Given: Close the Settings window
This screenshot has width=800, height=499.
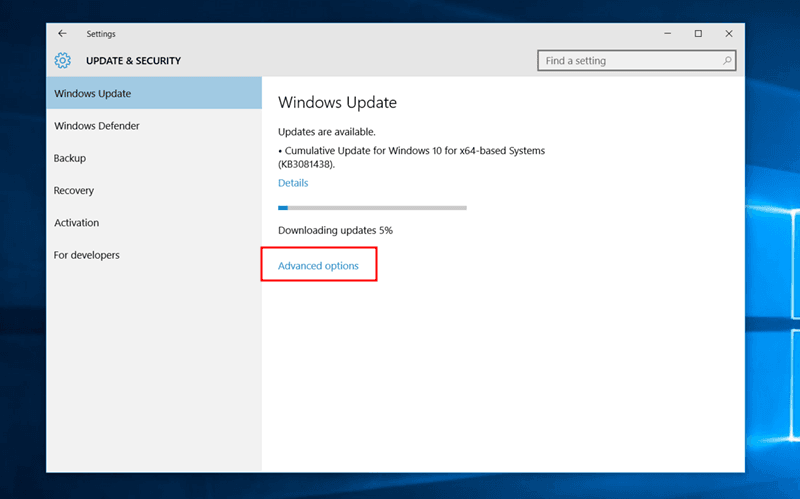Looking at the screenshot, I should 729,34.
